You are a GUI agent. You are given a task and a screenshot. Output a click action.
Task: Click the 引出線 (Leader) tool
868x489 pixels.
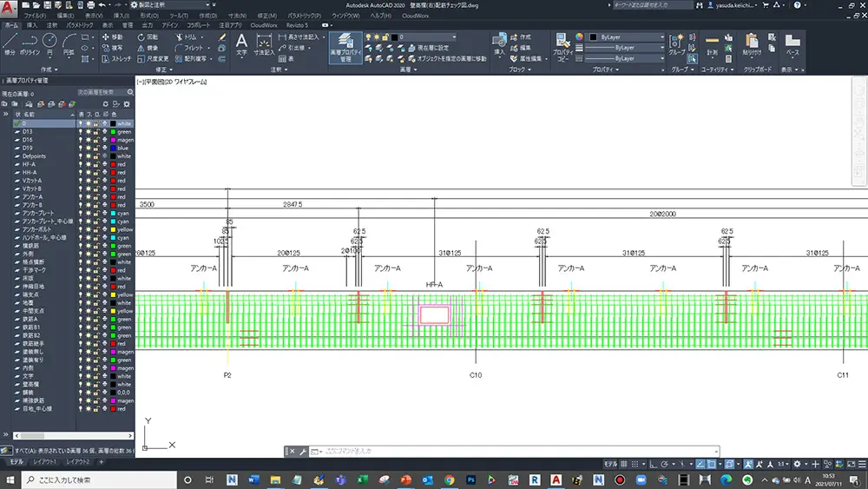(x=293, y=48)
